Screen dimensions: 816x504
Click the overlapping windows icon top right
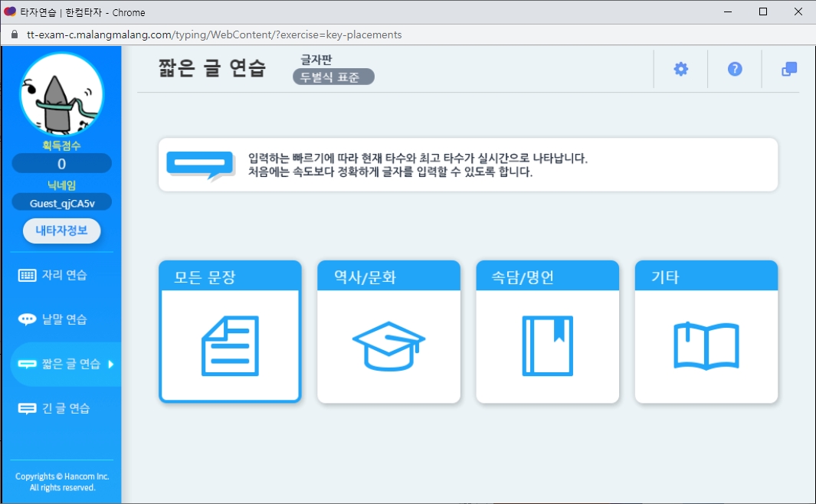(x=789, y=68)
